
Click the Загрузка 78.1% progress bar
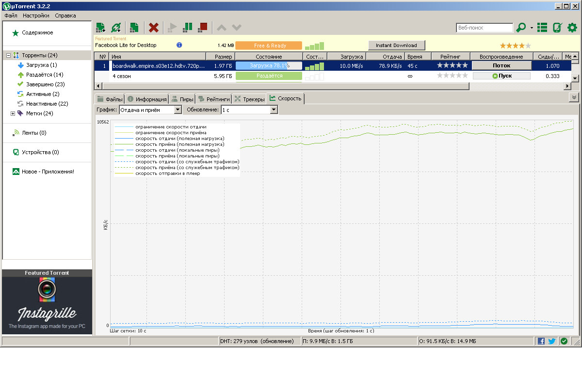(x=269, y=65)
